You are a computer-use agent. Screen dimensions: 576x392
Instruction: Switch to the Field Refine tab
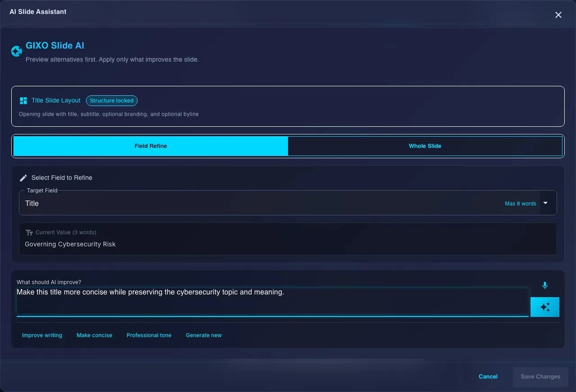151,146
